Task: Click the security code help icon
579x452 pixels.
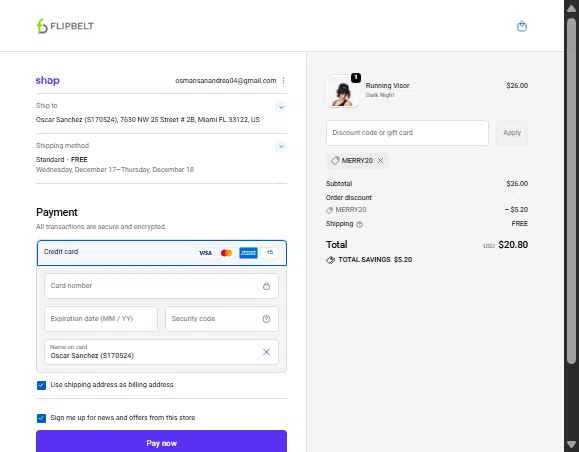Action: [266, 318]
